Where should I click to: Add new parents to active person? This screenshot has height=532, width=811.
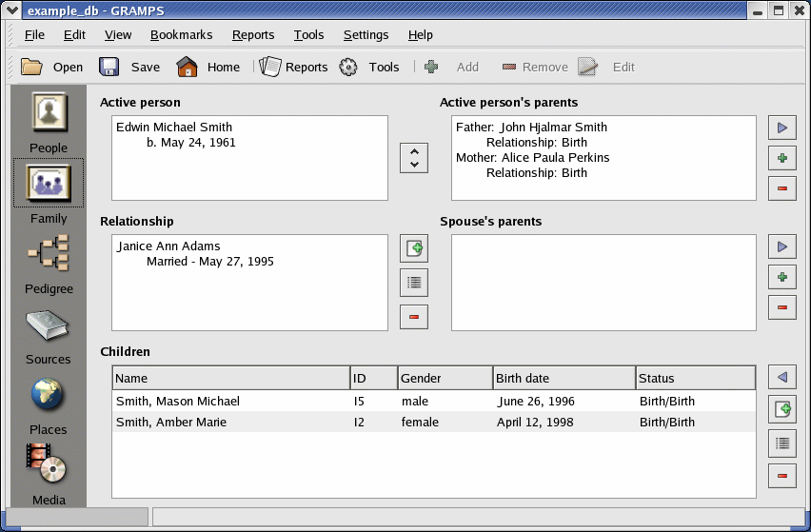(x=781, y=158)
